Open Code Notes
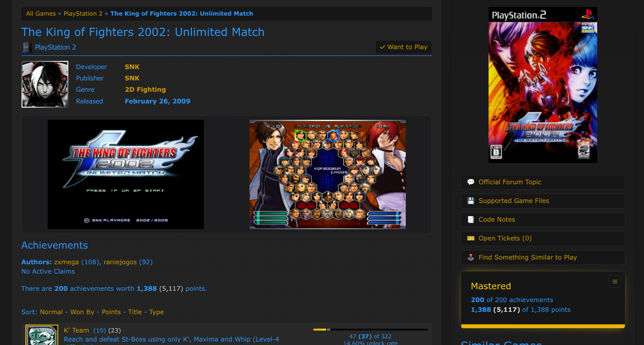Viewport: 644px width, 345px height. click(543, 220)
